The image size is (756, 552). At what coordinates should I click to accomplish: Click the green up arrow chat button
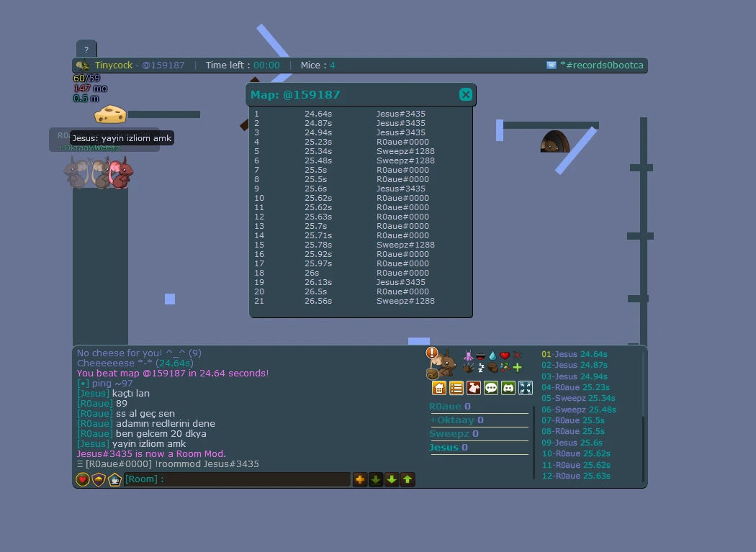[x=408, y=479]
